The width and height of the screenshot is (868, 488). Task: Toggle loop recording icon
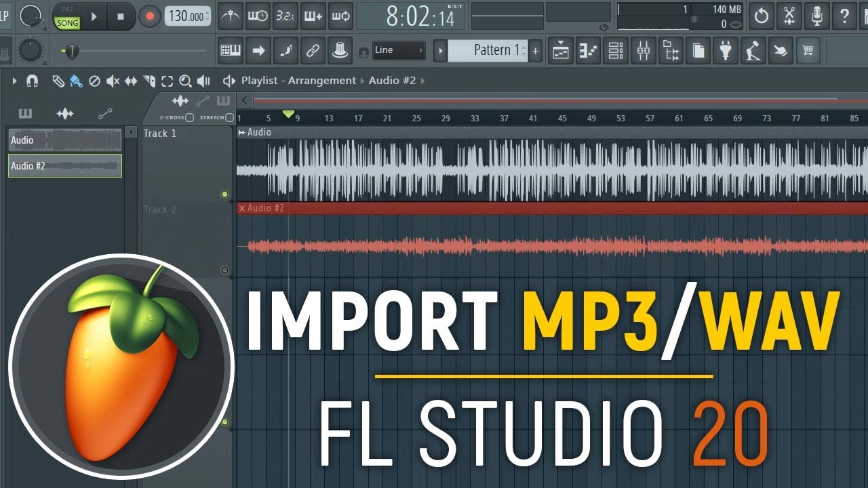341,16
